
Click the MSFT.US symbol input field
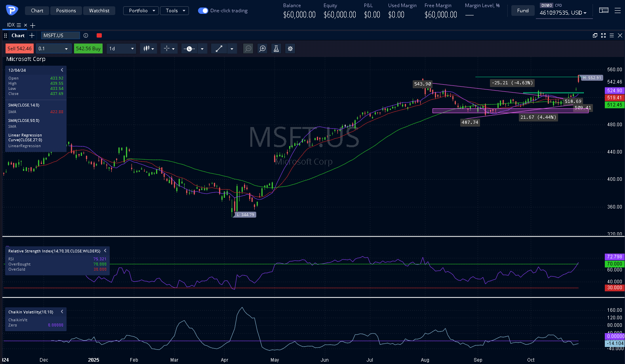[60, 36]
